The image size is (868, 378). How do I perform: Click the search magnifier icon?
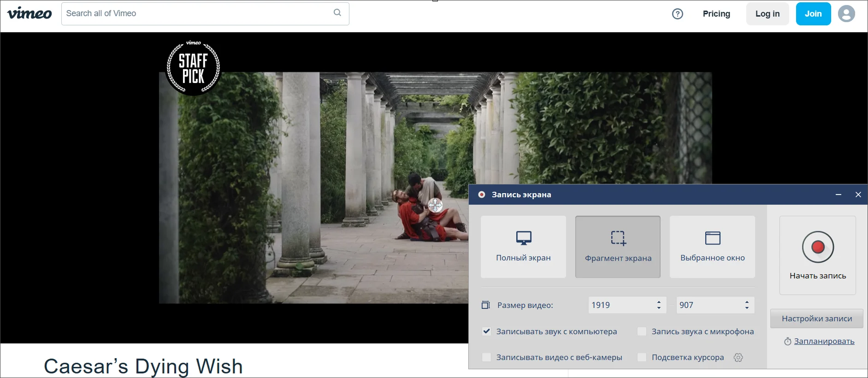(x=337, y=13)
